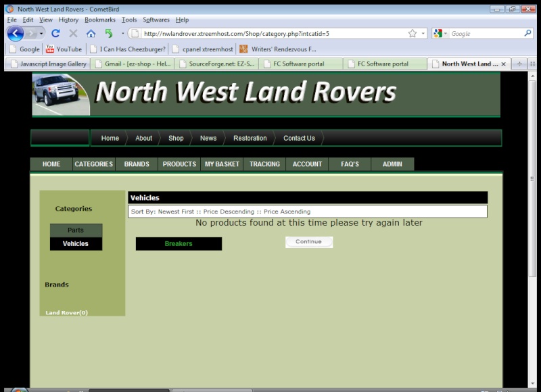Click the Land Rover logo image
This screenshot has width=541, height=392.
61,95
